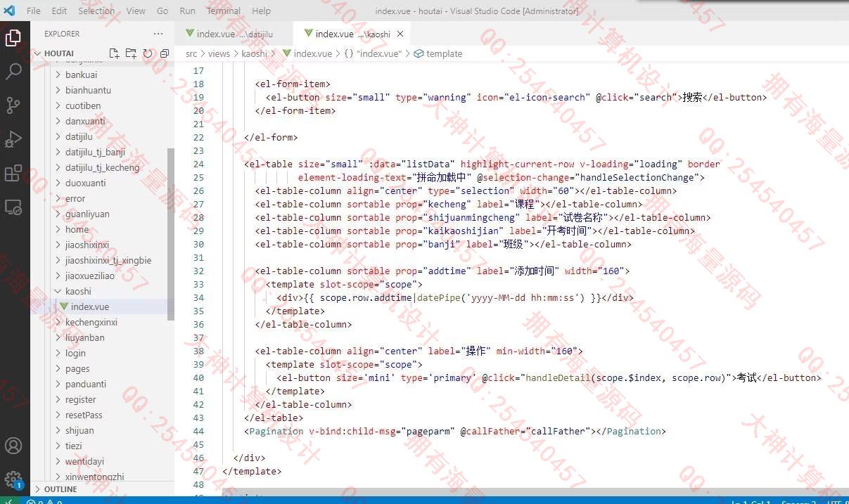Image resolution: width=849 pixels, height=504 pixels.
Task: Open the Remote Explorer icon
Action: [13, 207]
